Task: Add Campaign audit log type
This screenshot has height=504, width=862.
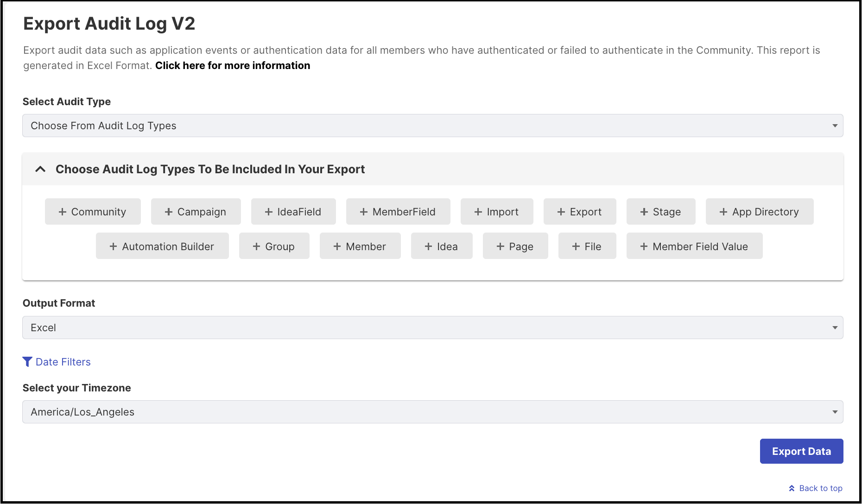Action: click(x=196, y=212)
